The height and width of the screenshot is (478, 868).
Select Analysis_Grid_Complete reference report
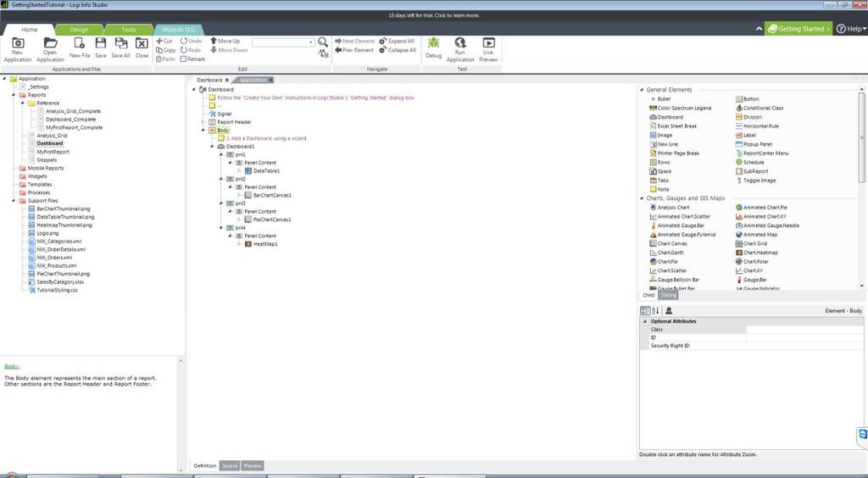[x=73, y=111]
